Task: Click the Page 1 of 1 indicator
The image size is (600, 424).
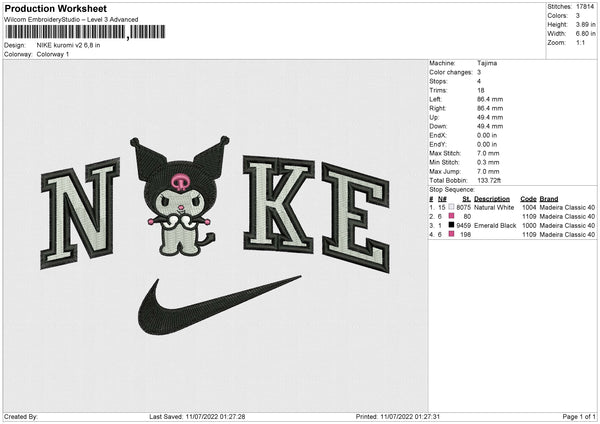Action: click(x=579, y=416)
